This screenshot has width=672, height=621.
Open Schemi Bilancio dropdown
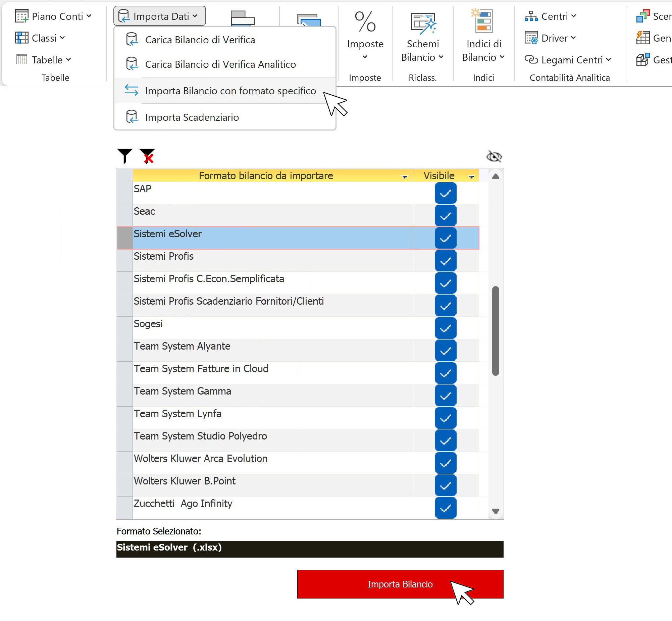pyautogui.click(x=441, y=57)
